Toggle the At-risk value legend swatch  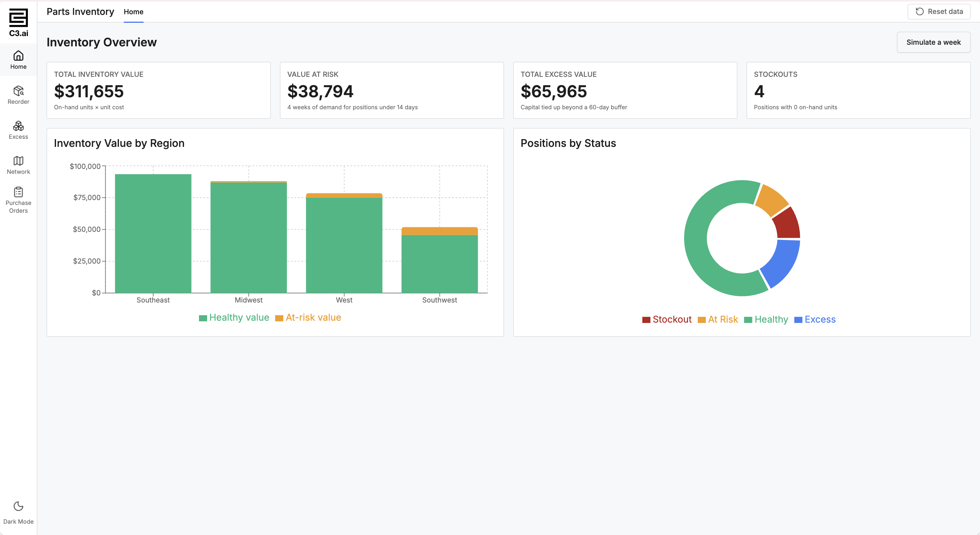(x=279, y=318)
